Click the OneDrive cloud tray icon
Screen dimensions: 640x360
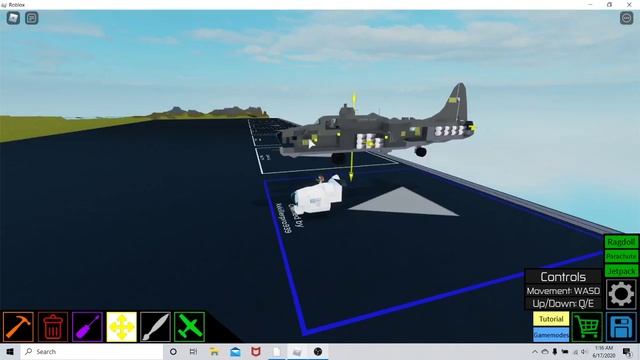pyautogui.click(x=545, y=351)
